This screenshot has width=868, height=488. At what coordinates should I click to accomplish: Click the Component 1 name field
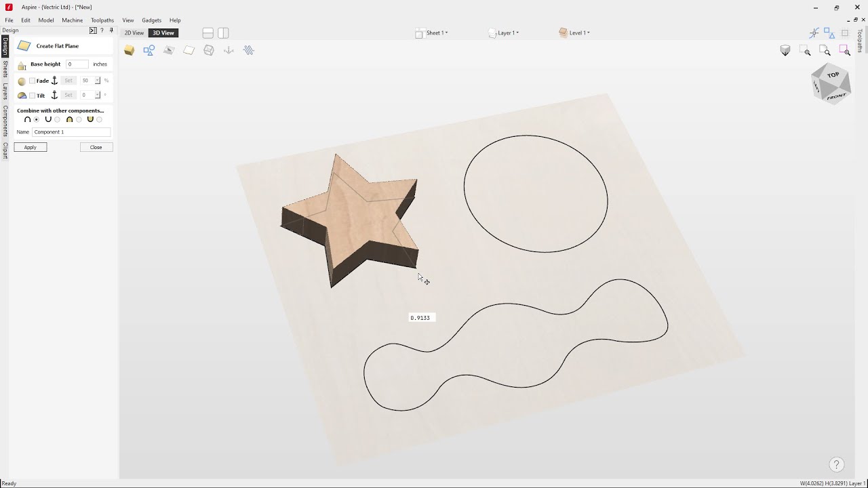(71, 132)
